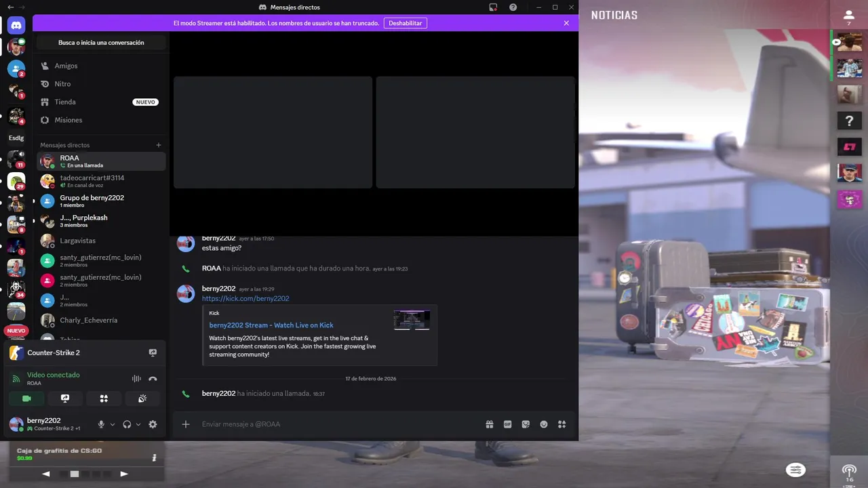Open the Charly_Echeverría conversation
Viewport: 868px width, 488px height.
(x=101, y=320)
